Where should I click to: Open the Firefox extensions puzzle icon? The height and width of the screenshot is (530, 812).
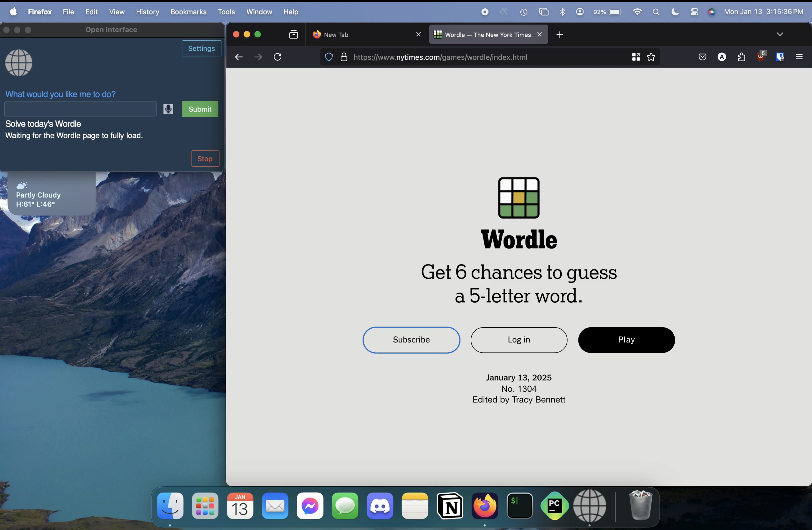click(741, 57)
